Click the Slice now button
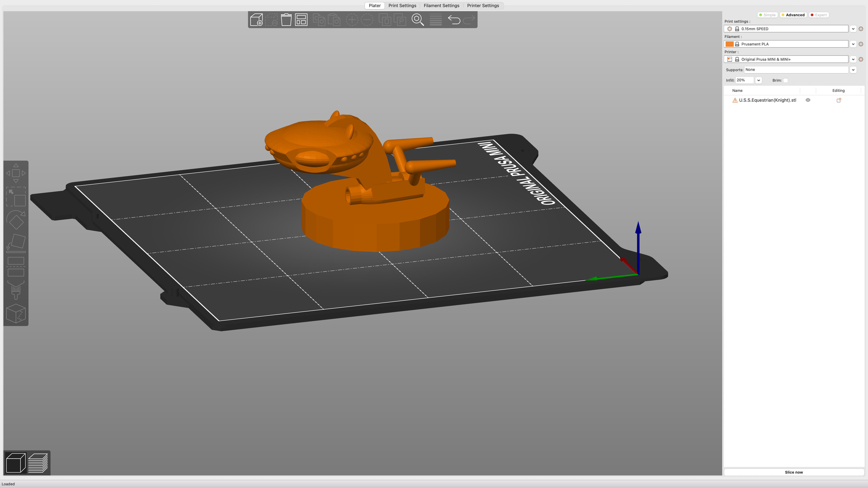 [x=794, y=472]
